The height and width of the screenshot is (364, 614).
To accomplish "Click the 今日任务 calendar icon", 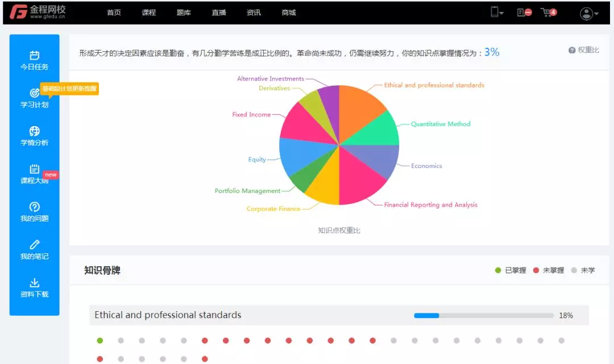I will pyautogui.click(x=34, y=56).
